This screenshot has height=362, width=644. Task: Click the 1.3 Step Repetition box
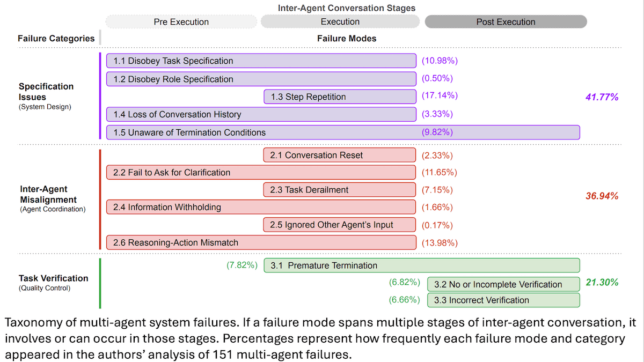(340, 97)
